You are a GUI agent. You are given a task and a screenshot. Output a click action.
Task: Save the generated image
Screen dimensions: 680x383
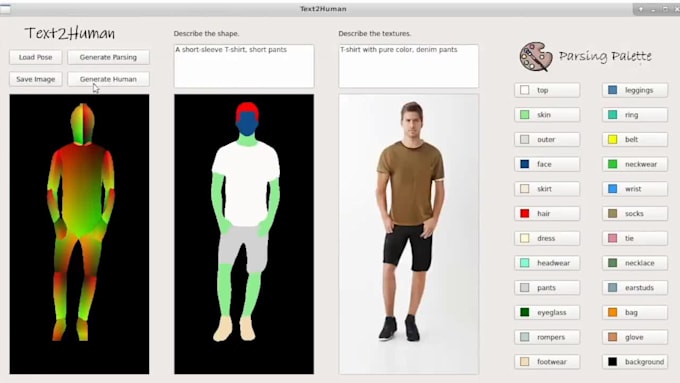(36, 79)
